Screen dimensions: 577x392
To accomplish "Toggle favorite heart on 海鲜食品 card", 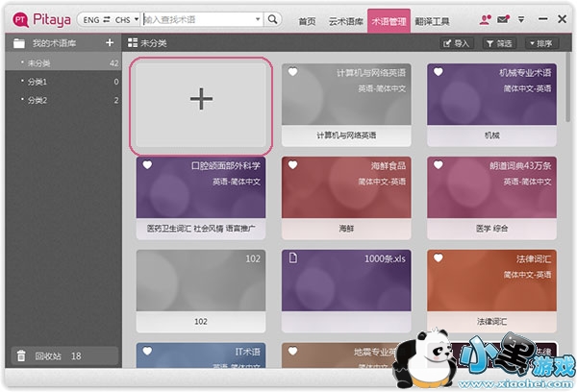I will [x=291, y=164].
